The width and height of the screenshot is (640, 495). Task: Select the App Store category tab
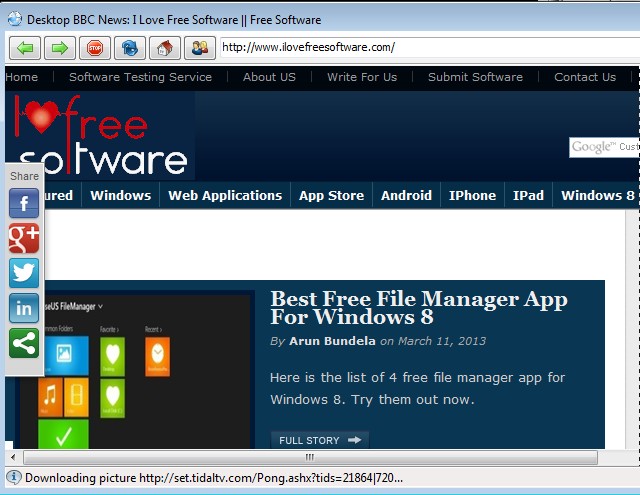coord(331,195)
